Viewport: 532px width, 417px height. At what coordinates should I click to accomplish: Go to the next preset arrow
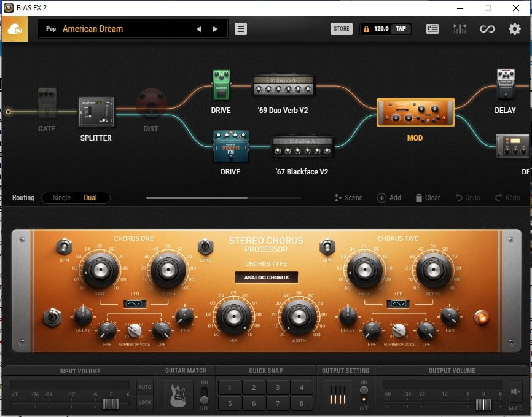coord(215,29)
